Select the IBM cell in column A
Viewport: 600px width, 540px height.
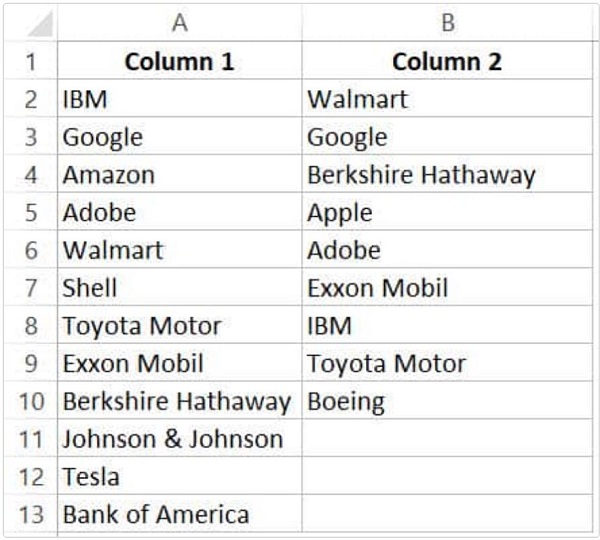click(x=179, y=98)
